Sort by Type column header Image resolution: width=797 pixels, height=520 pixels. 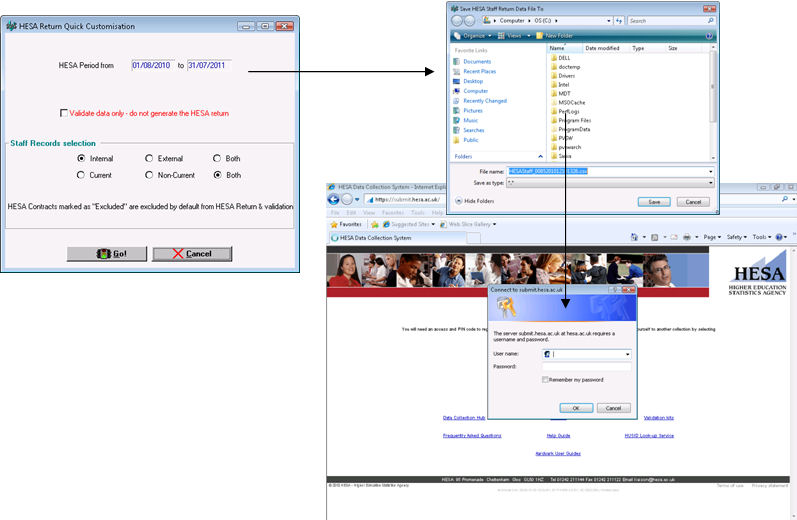coord(647,48)
